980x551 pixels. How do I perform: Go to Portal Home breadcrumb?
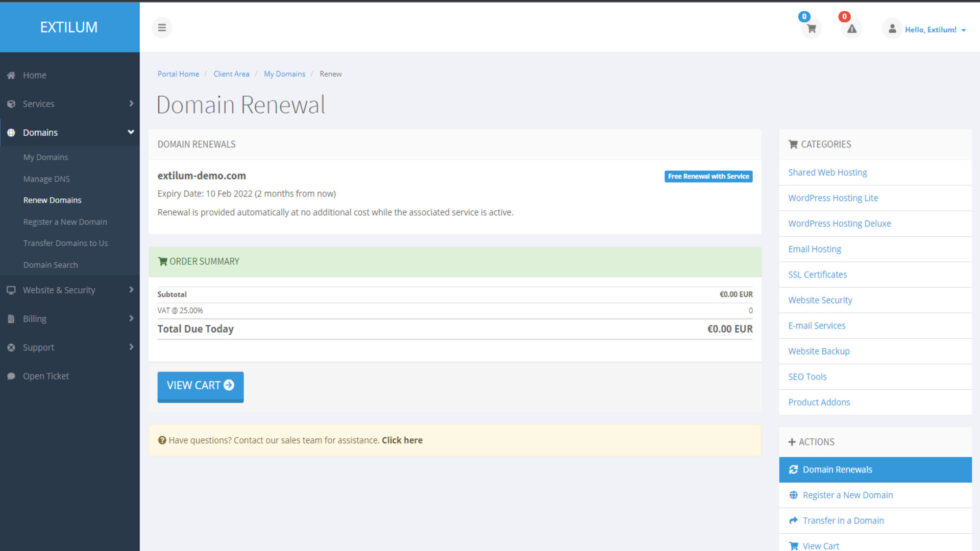[178, 74]
